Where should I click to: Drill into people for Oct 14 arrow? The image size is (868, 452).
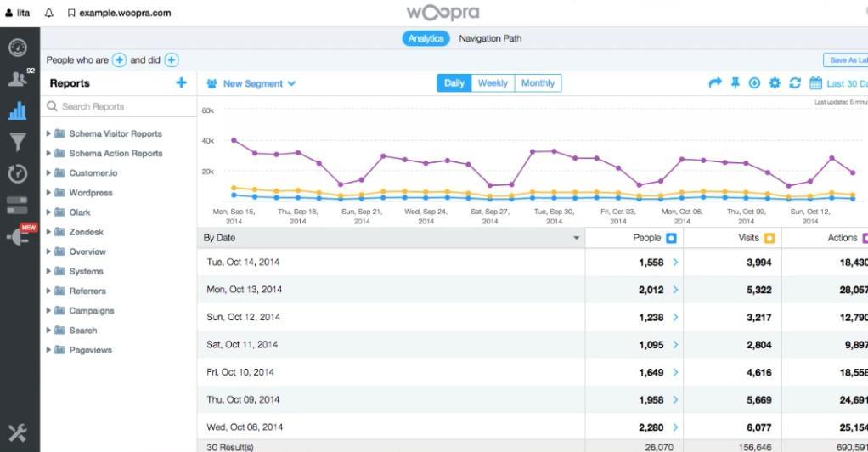pyautogui.click(x=675, y=262)
